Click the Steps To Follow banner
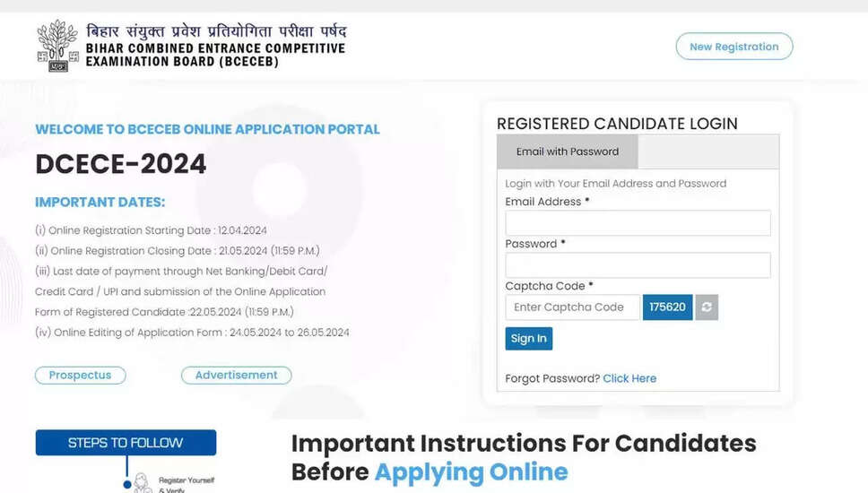The height and width of the screenshot is (493, 868). (x=126, y=443)
